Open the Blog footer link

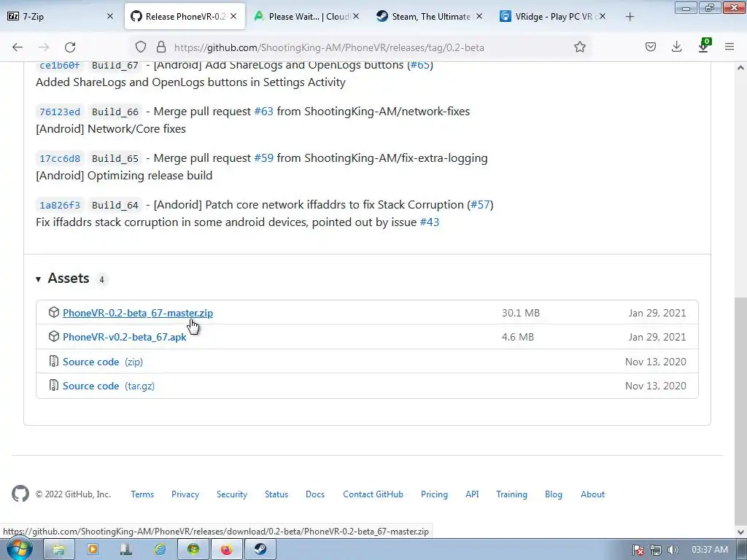coord(554,494)
